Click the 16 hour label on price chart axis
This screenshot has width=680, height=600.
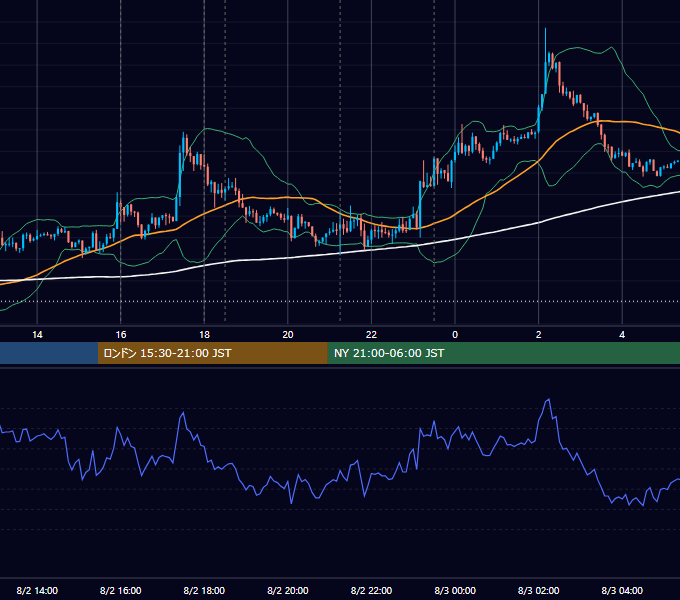point(121,335)
